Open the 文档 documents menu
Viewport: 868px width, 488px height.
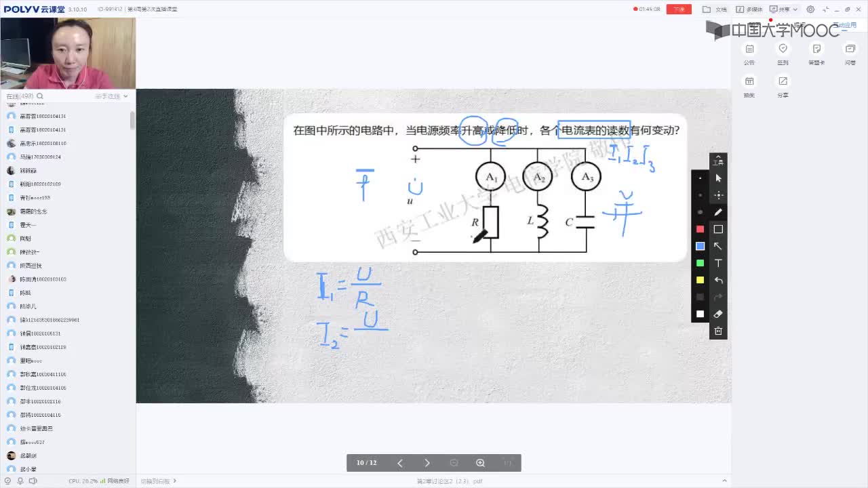coord(715,9)
